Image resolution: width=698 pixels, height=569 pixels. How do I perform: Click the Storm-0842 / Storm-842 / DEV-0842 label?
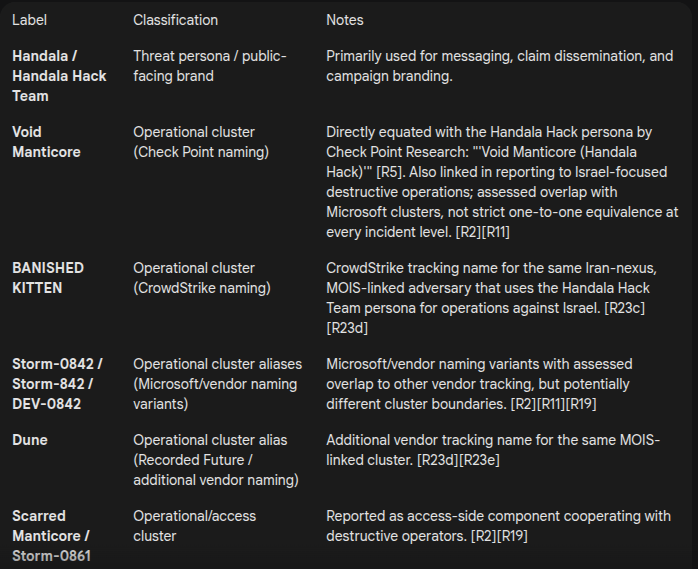pos(57,384)
